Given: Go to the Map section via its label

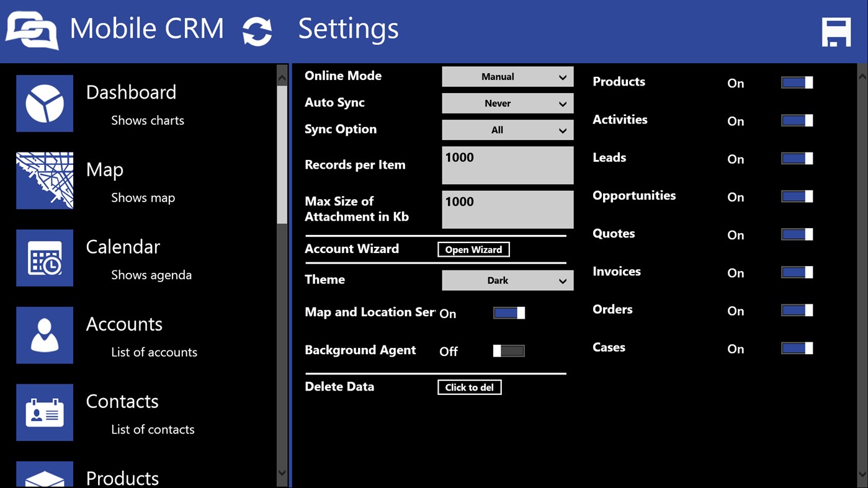Looking at the screenshot, I should click(x=104, y=169).
